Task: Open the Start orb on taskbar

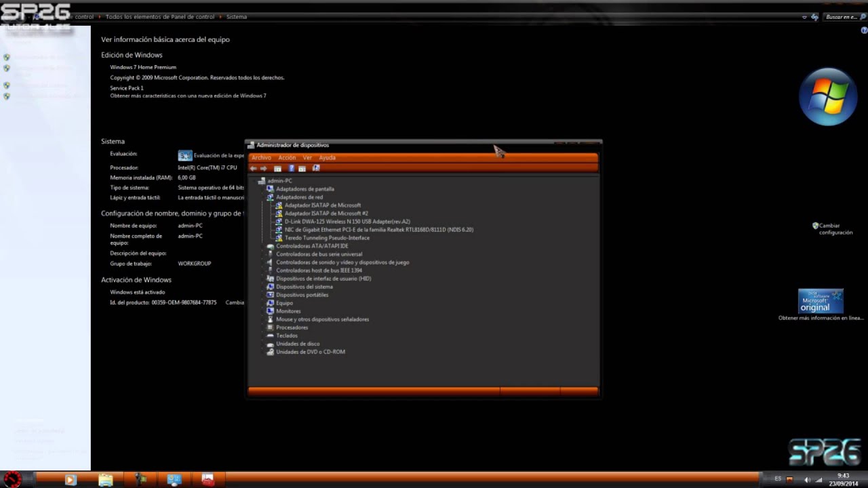Action: pos(12,479)
